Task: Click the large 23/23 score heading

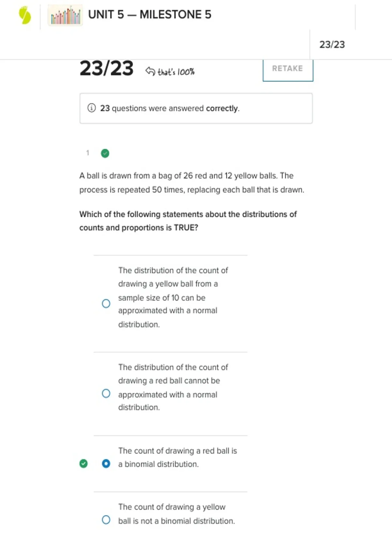Action: click(106, 68)
